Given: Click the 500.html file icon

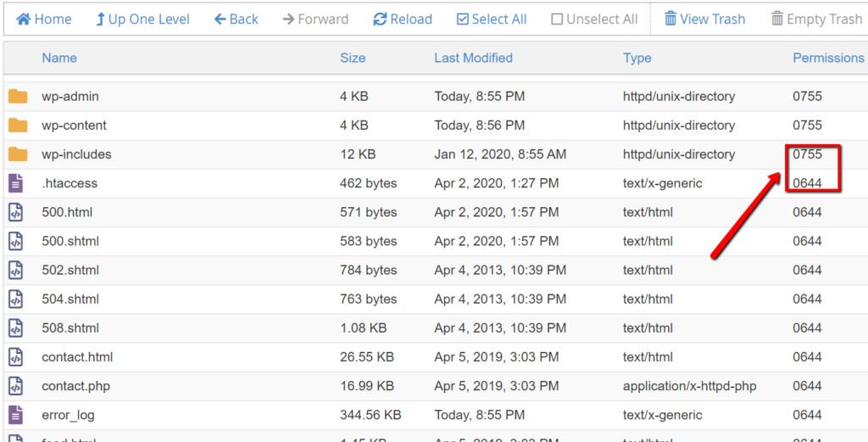Looking at the screenshot, I should tap(15, 212).
